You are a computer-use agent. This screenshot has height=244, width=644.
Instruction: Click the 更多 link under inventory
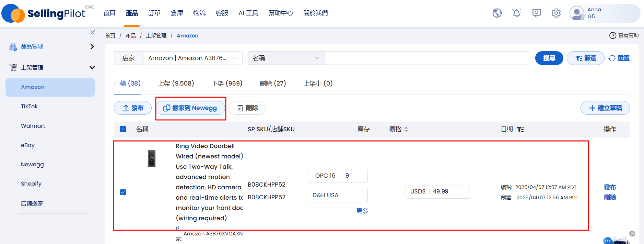[x=362, y=211]
